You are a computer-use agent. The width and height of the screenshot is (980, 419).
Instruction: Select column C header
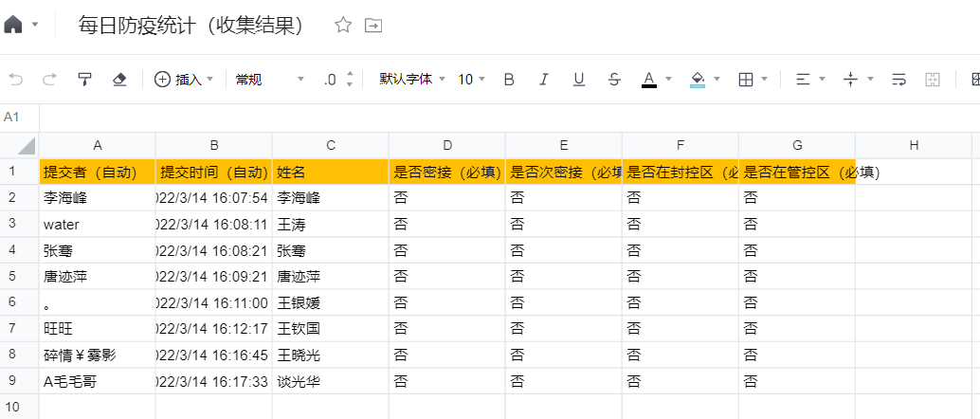pos(331,145)
